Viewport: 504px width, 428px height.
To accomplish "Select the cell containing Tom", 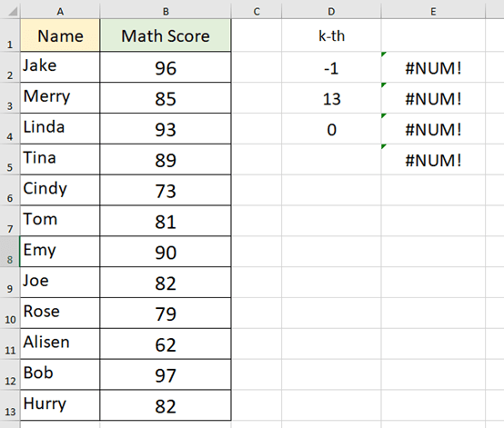I will tap(60, 221).
